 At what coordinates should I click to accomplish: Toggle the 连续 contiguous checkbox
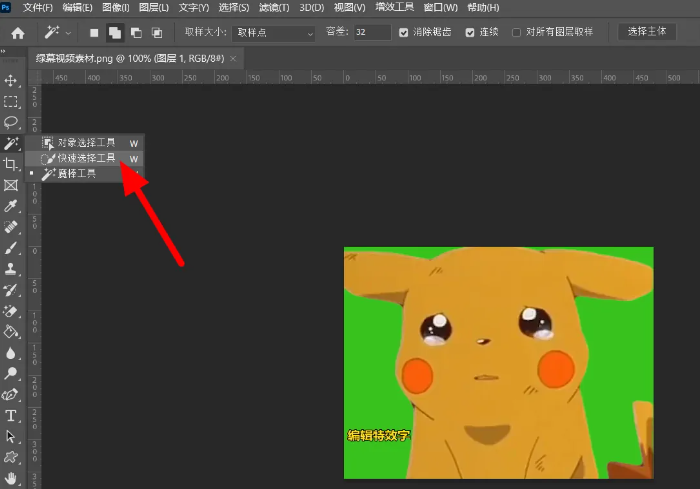pos(470,33)
